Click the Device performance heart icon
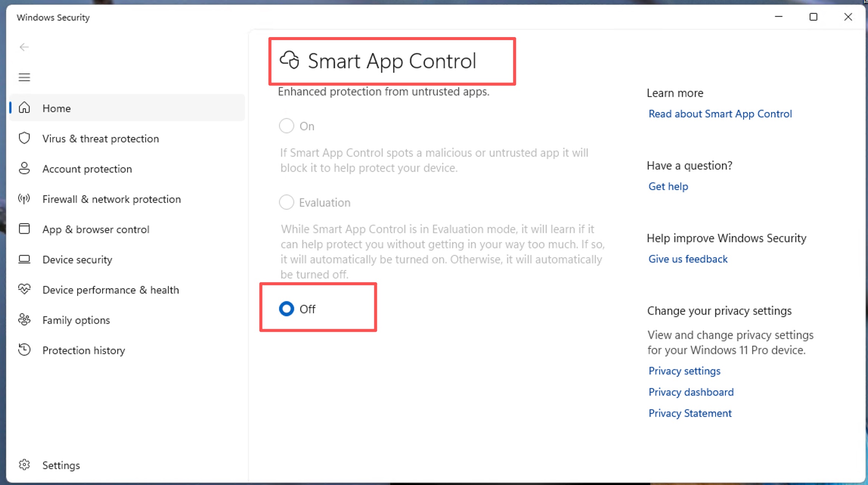 [24, 289]
